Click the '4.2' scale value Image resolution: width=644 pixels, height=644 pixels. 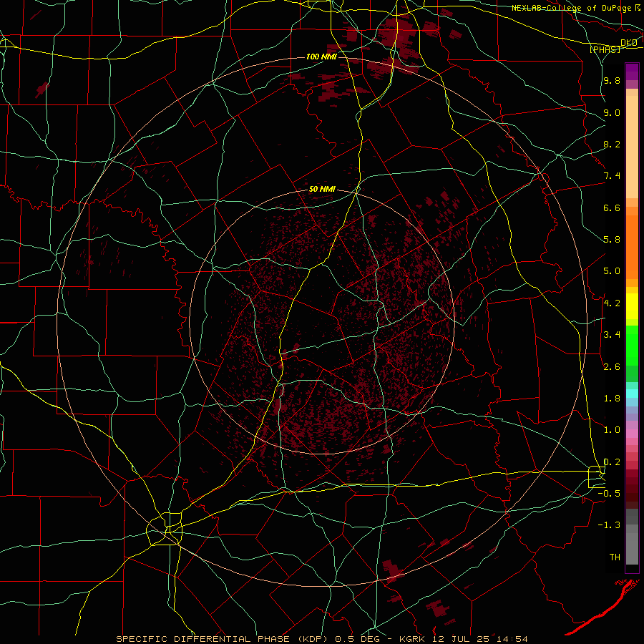[x=612, y=303]
